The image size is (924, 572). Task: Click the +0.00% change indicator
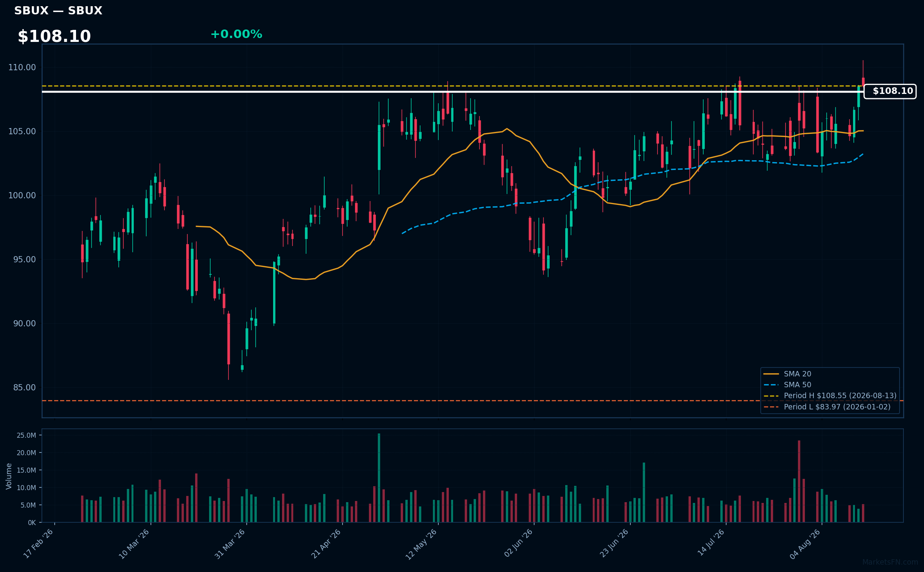coord(236,34)
